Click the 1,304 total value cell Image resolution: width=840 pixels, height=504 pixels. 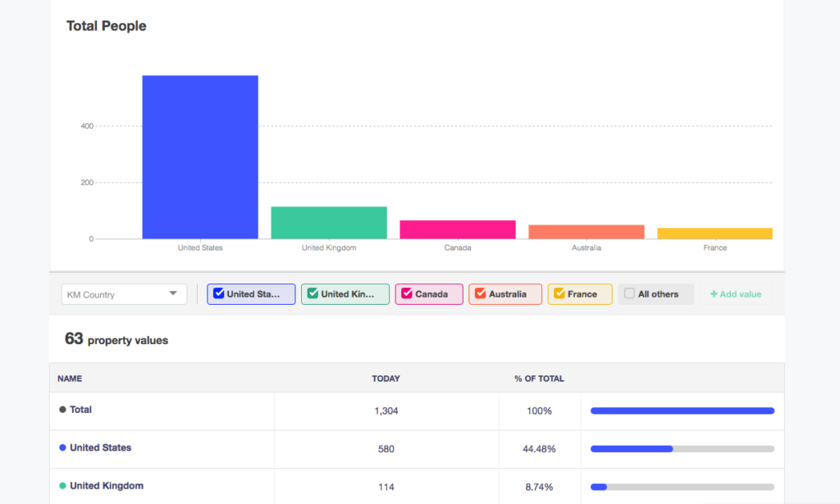(x=386, y=410)
